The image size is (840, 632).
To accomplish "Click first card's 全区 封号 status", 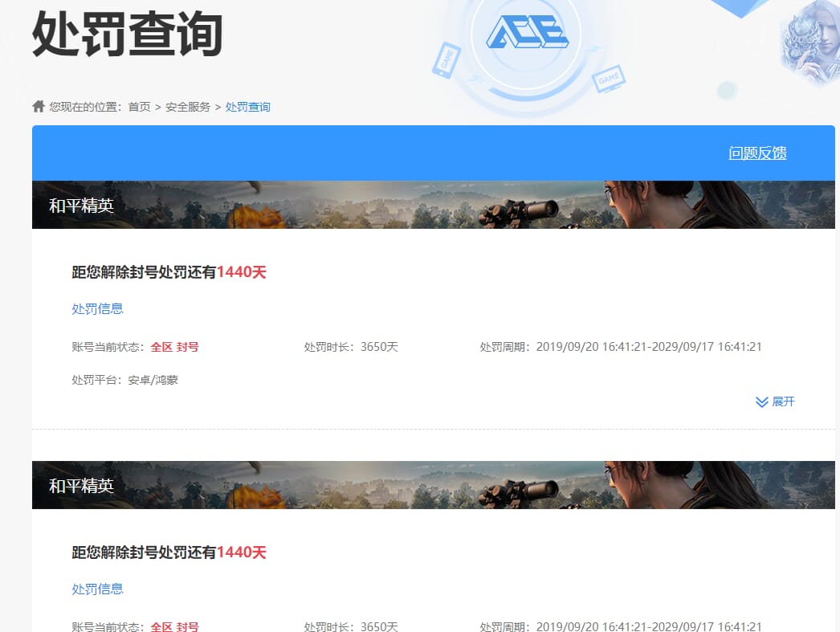I will [174, 347].
